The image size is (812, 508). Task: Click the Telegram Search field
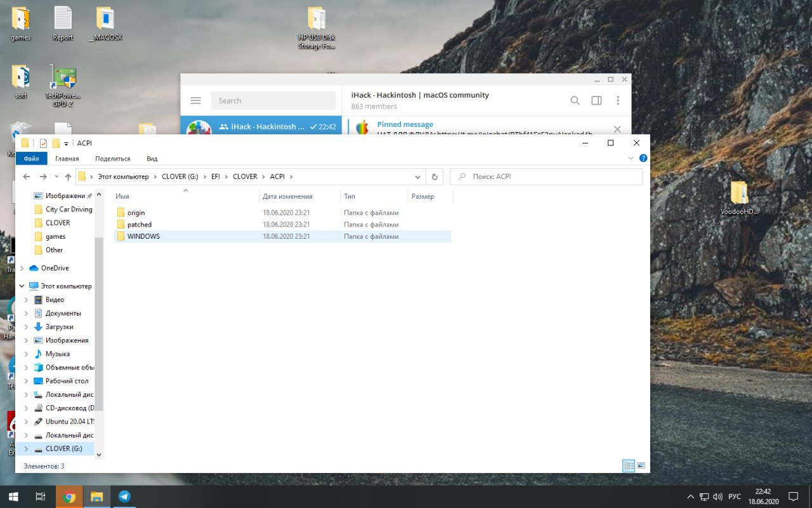point(273,100)
